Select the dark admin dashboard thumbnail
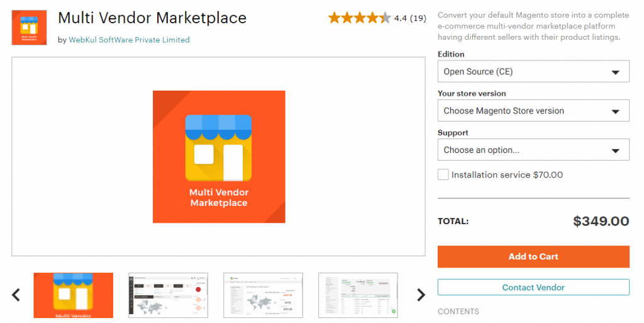This screenshot has height=323, width=644. [x=169, y=295]
